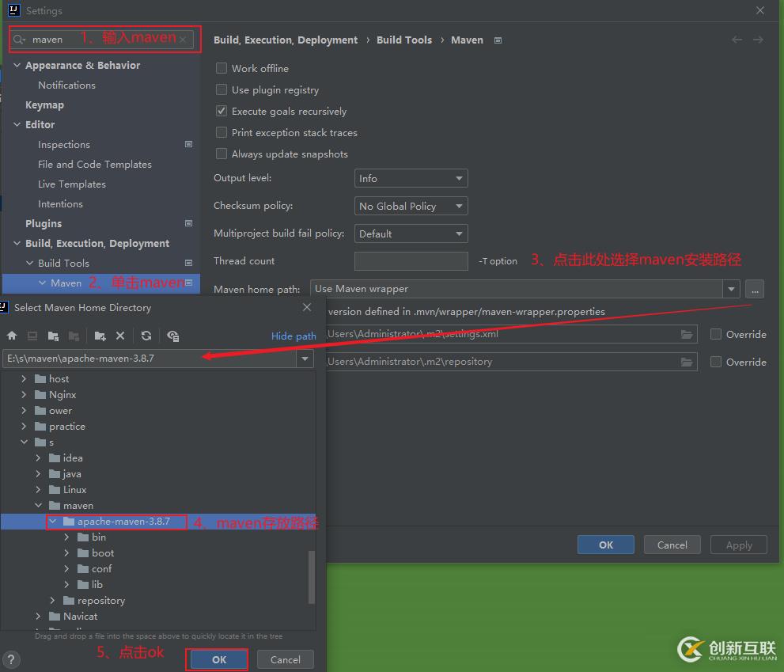Click the help question mark icon
The height and width of the screenshot is (672, 784).
pyautogui.click(x=11, y=659)
